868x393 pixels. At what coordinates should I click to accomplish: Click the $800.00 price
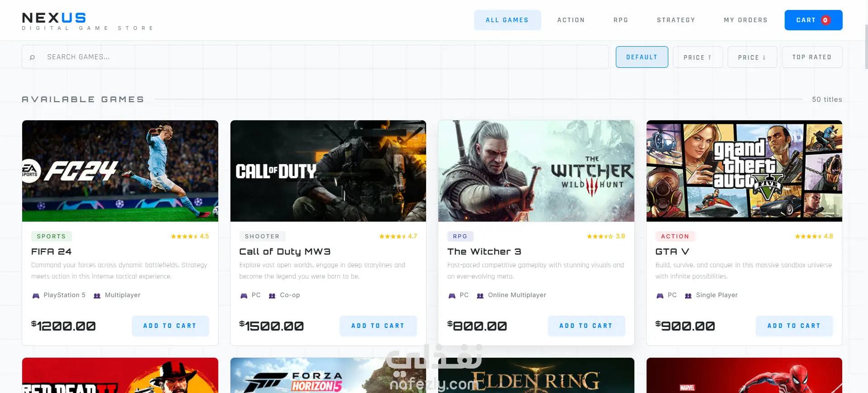[x=477, y=326]
